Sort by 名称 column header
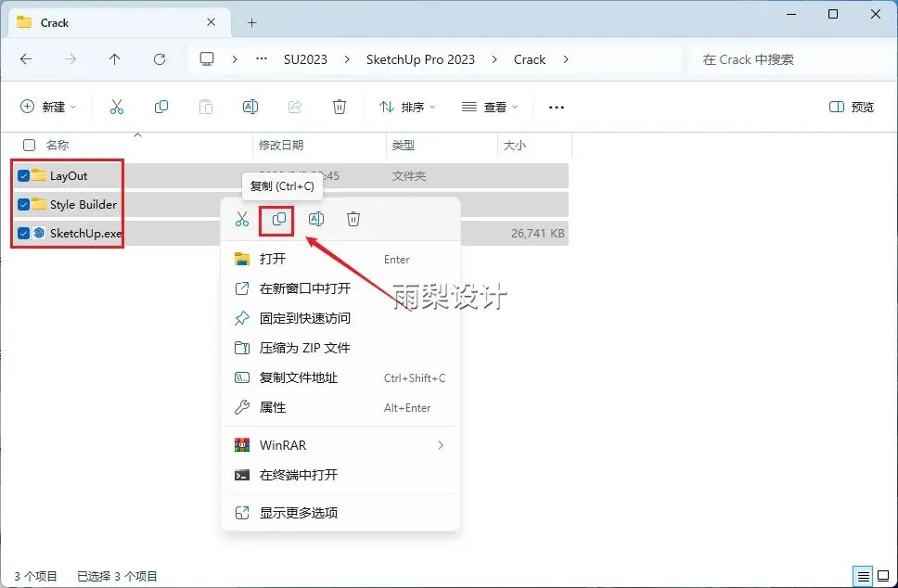The image size is (898, 588). tap(58, 146)
